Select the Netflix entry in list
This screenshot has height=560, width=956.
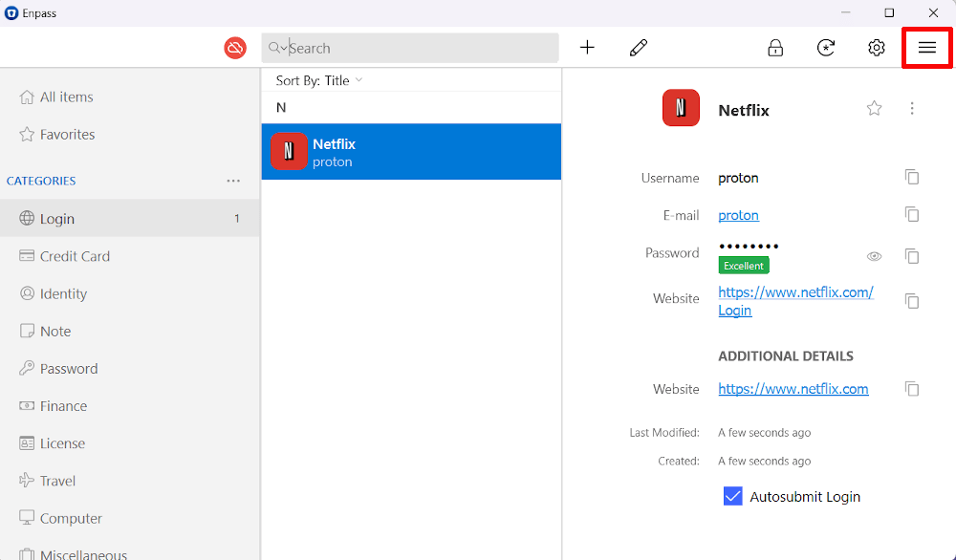[x=411, y=151]
